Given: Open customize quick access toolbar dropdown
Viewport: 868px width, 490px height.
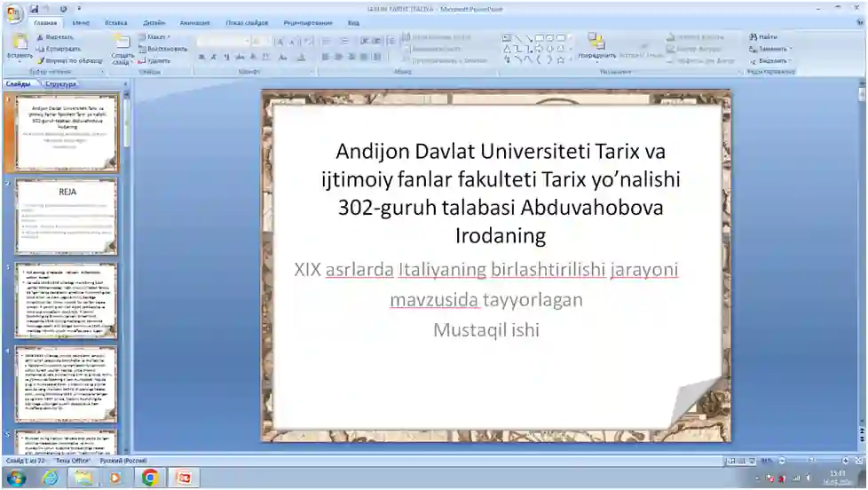Looking at the screenshot, I should click(79, 9).
